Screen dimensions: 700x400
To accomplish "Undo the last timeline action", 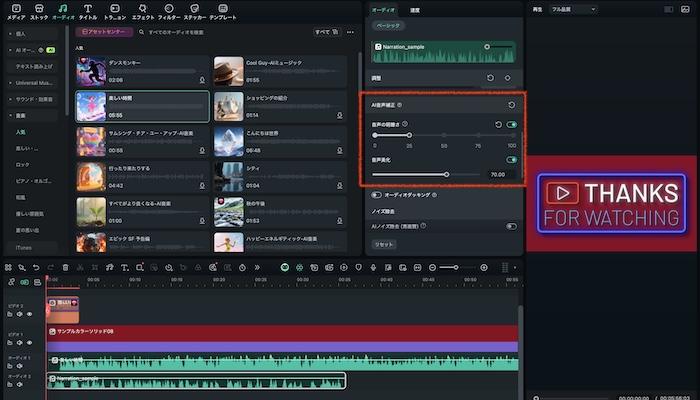I will click(x=36, y=267).
